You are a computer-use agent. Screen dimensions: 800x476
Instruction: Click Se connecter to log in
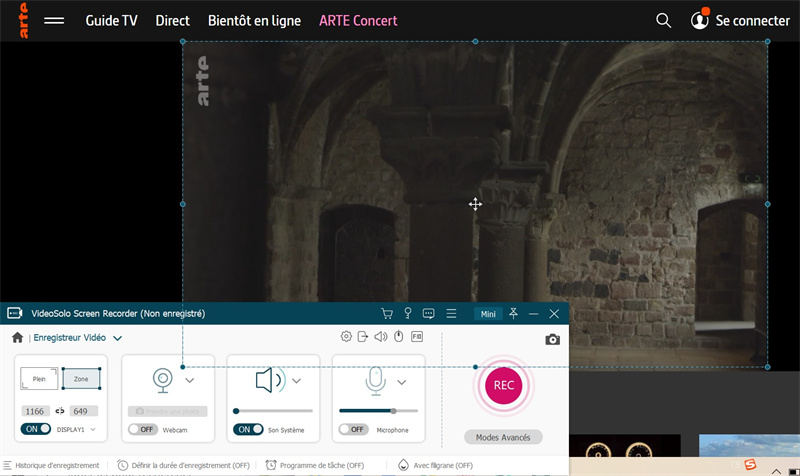click(x=753, y=20)
